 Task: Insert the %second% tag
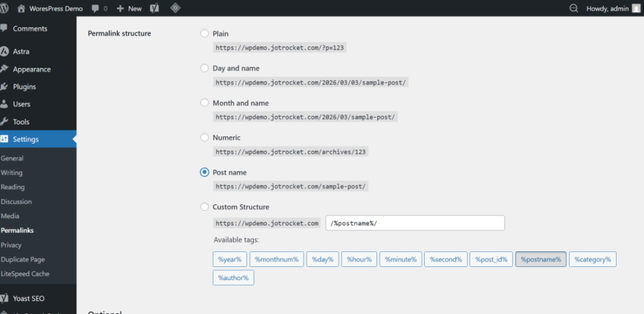click(x=446, y=259)
